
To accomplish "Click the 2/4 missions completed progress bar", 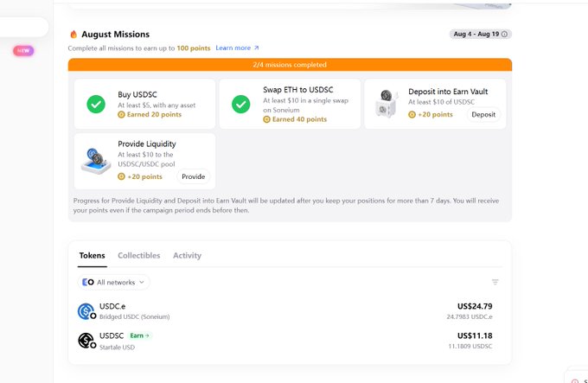I will coord(290,65).
